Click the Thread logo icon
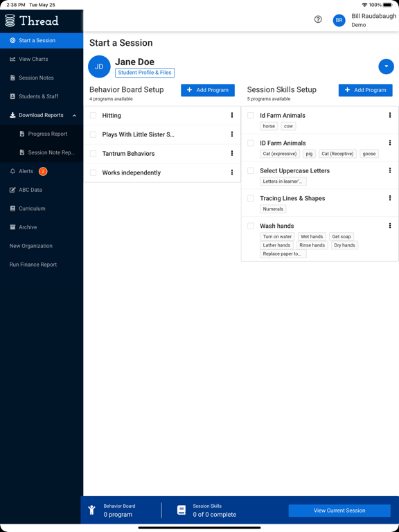Image resolution: width=399 pixels, height=532 pixels. (10, 21)
